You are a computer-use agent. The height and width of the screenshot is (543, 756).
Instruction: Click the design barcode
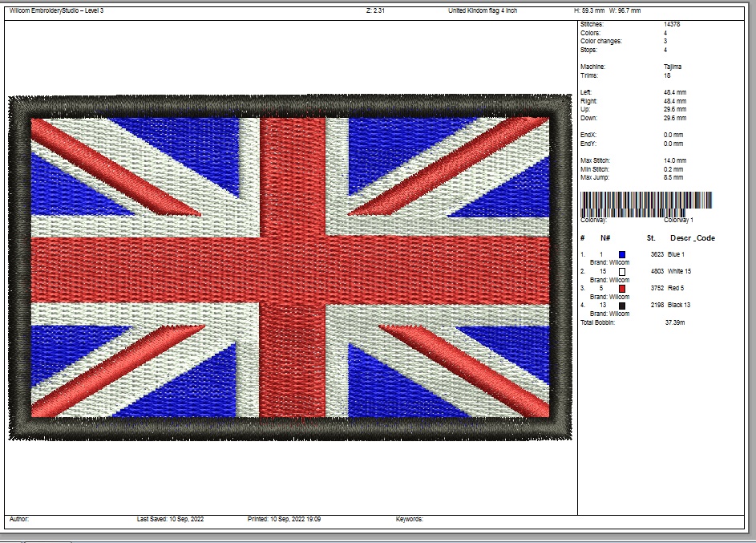[x=646, y=202]
